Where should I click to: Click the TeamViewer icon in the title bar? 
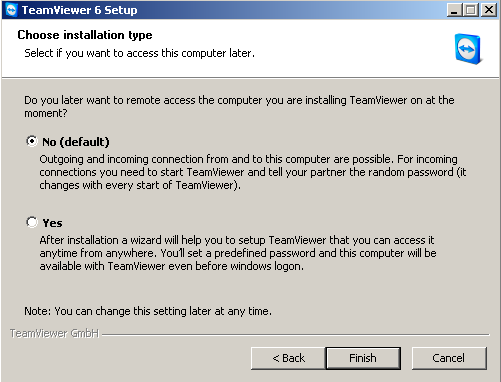11,10
